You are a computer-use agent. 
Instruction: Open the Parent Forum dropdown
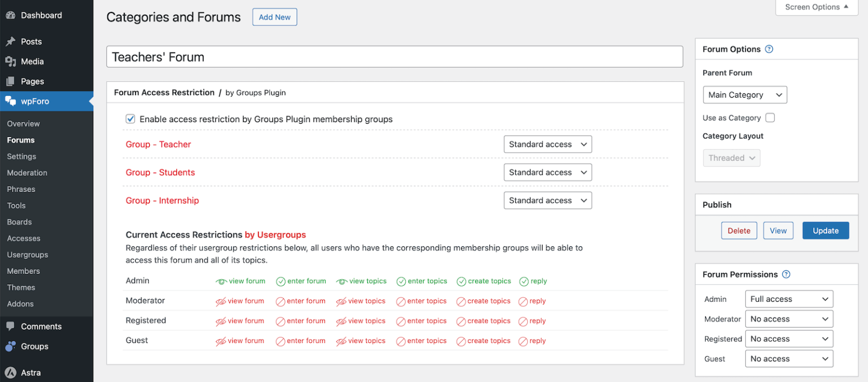coord(744,94)
